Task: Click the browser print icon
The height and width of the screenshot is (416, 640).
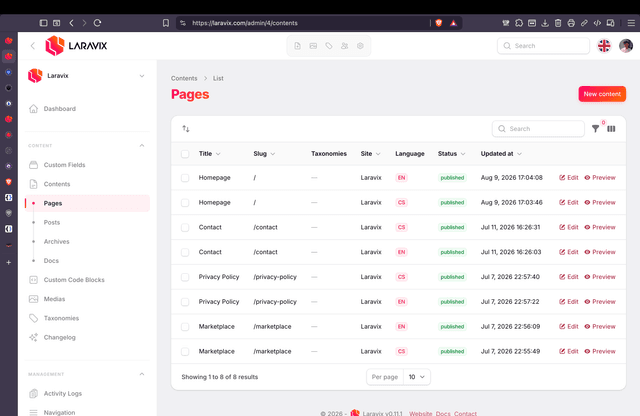Action: (x=571, y=23)
